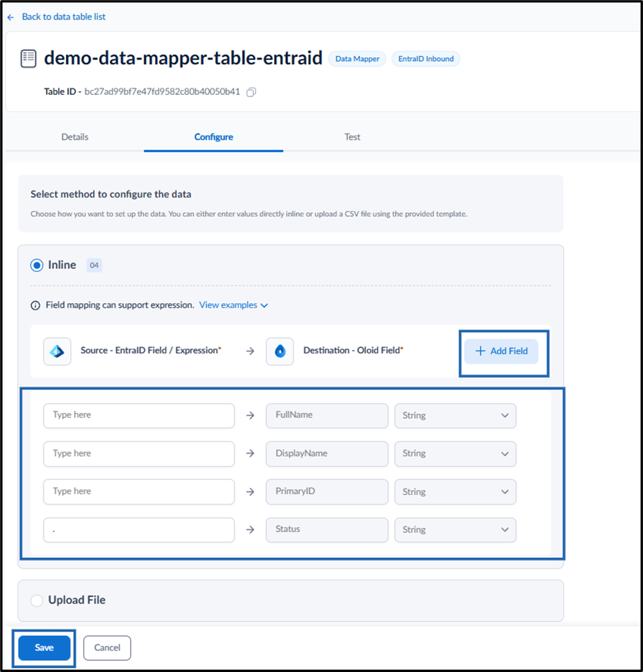
Task: Open the Test tab
Action: (352, 137)
